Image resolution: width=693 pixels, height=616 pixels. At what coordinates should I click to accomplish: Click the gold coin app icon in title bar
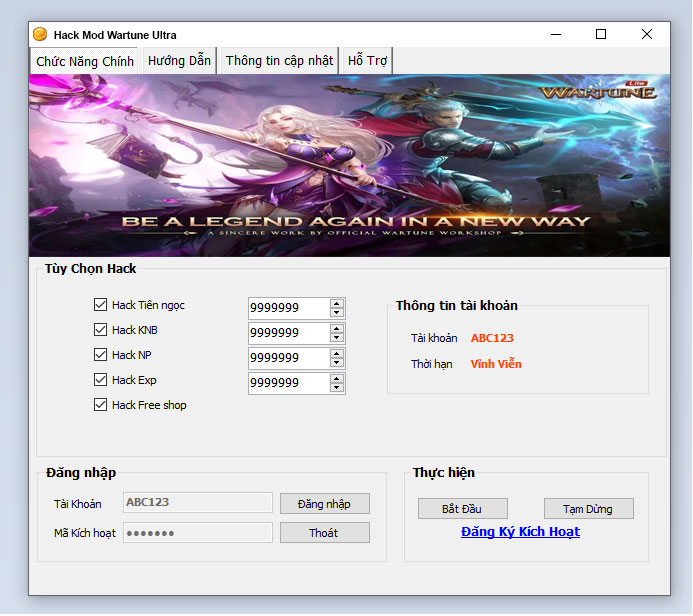[x=40, y=34]
